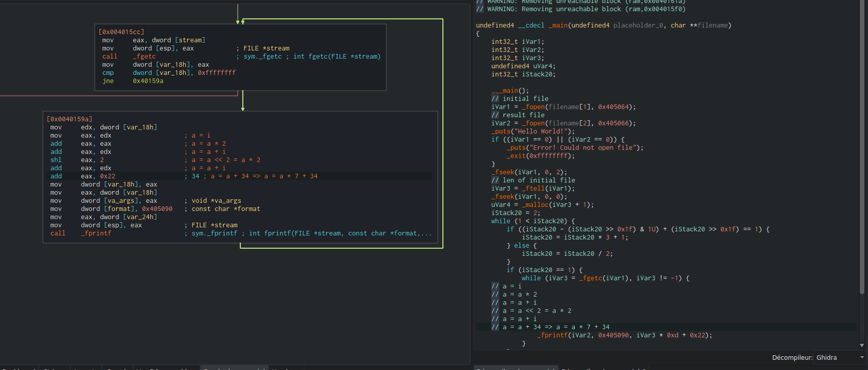Click the decompiler scrollbar down arrow
This screenshot has width=868, height=370.
coord(861,345)
